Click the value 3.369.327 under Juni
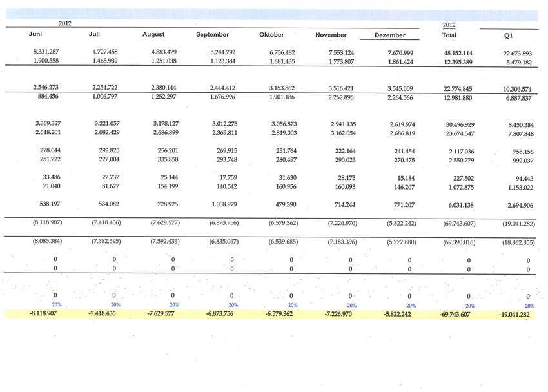The height and width of the screenshot is (392, 548). click(48, 123)
